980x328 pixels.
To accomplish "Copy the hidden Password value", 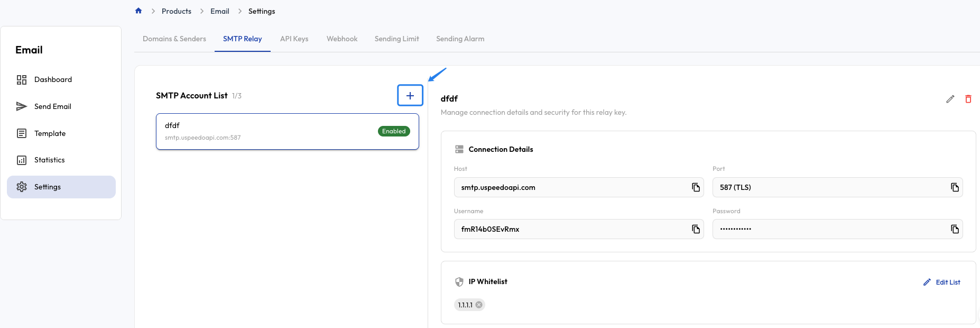I will (954, 229).
